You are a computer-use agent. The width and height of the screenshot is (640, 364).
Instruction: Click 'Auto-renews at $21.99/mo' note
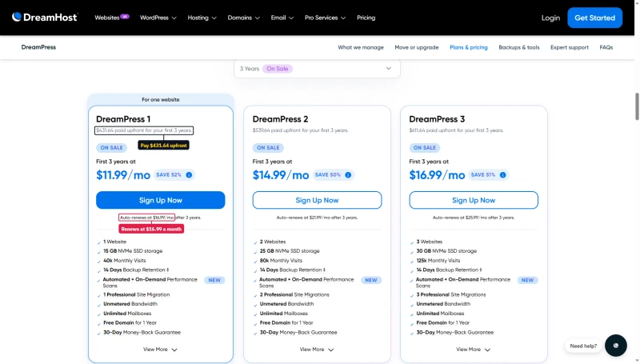303,218
